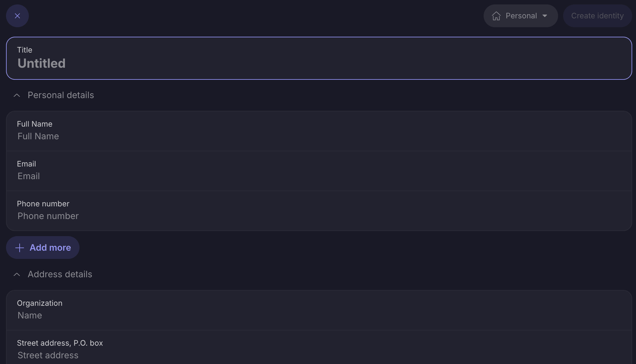Click the Street address, P.O. box label
This screenshot has width=636, height=364.
coord(60,343)
